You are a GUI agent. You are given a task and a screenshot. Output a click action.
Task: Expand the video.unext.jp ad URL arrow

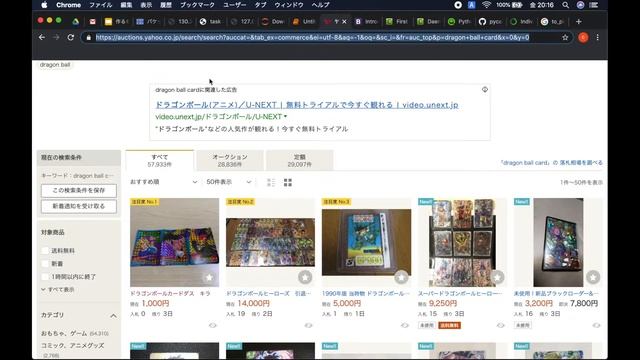[x=285, y=116]
